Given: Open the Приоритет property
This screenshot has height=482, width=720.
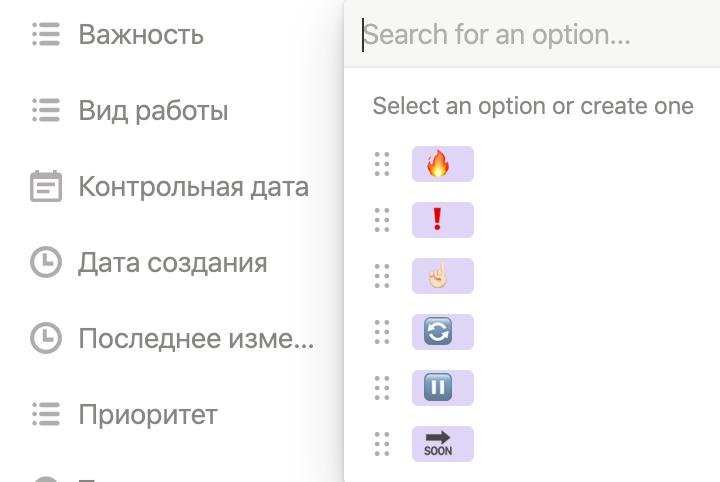Looking at the screenshot, I should pyautogui.click(x=148, y=415).
